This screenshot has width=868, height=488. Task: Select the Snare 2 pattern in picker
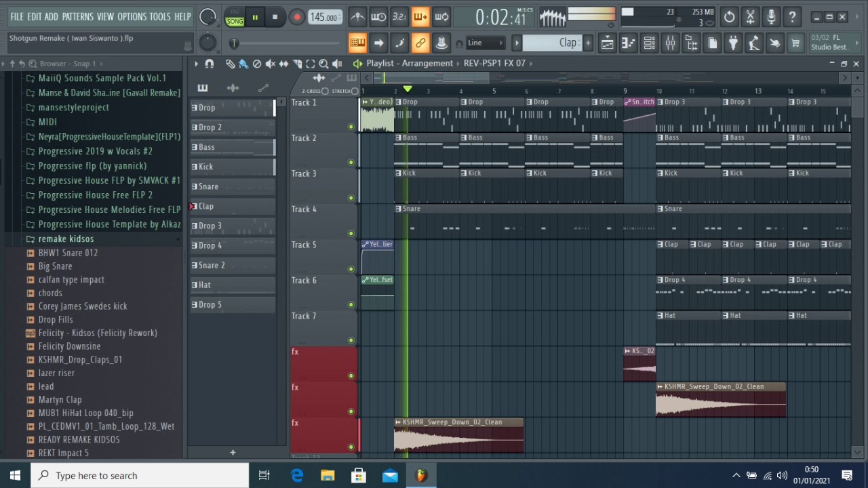[233, 265]
